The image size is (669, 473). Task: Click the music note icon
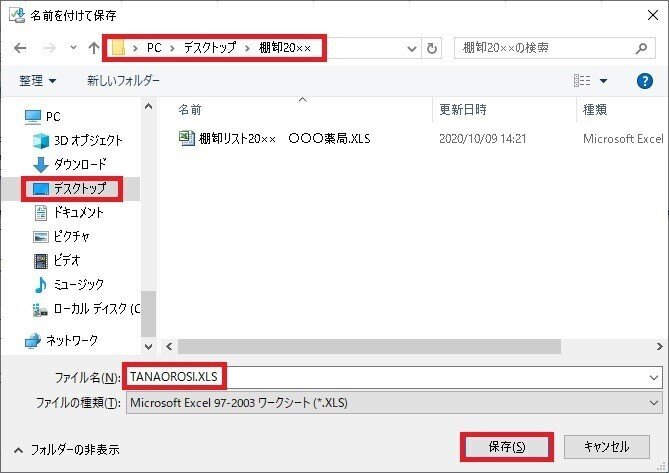[x=41, y=284]
